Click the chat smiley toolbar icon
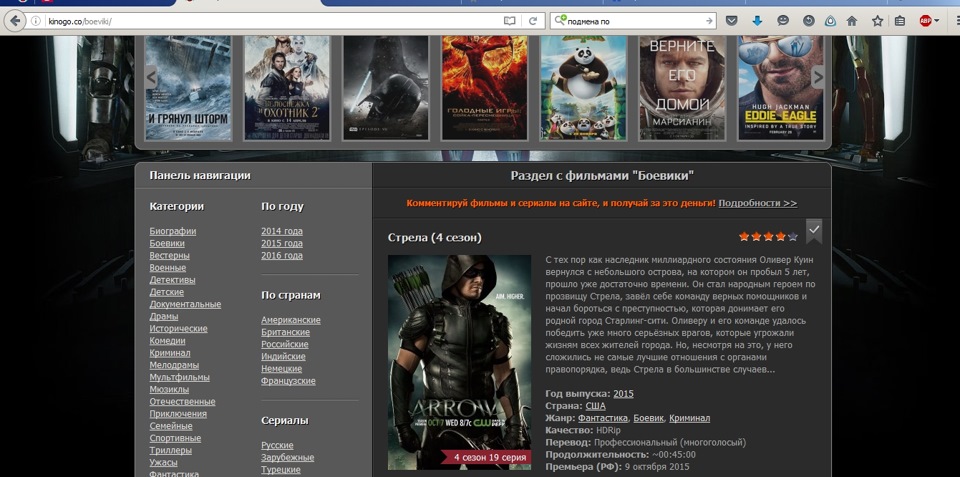 point(782,21)
